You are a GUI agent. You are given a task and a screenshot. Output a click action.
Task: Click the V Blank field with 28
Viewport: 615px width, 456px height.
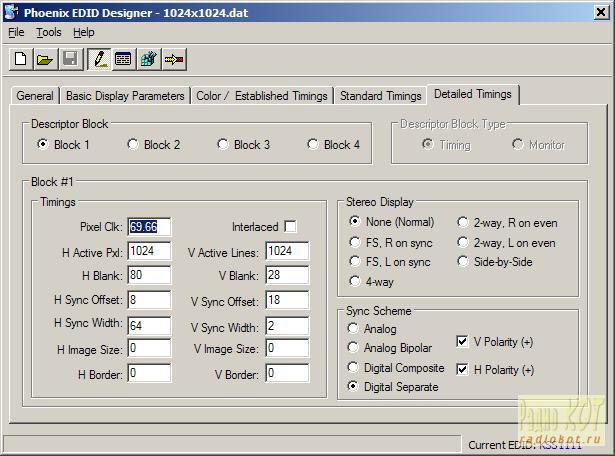coord(287,275)
